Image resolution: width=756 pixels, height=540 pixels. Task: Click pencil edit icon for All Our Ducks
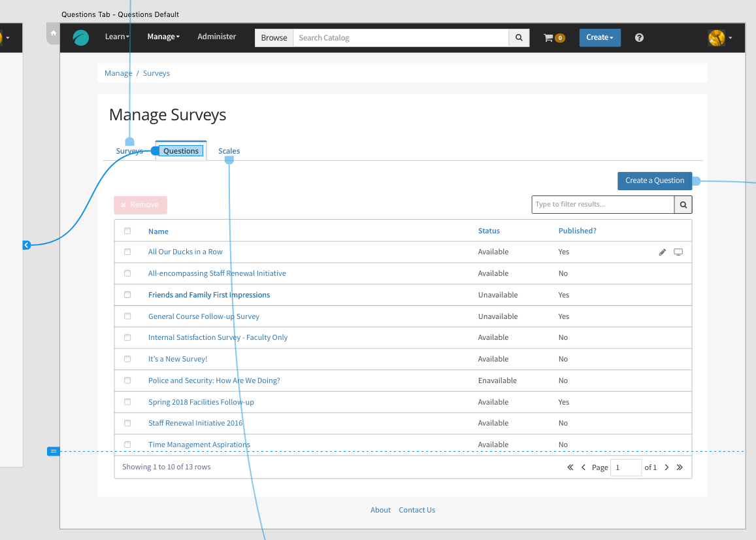662,252
